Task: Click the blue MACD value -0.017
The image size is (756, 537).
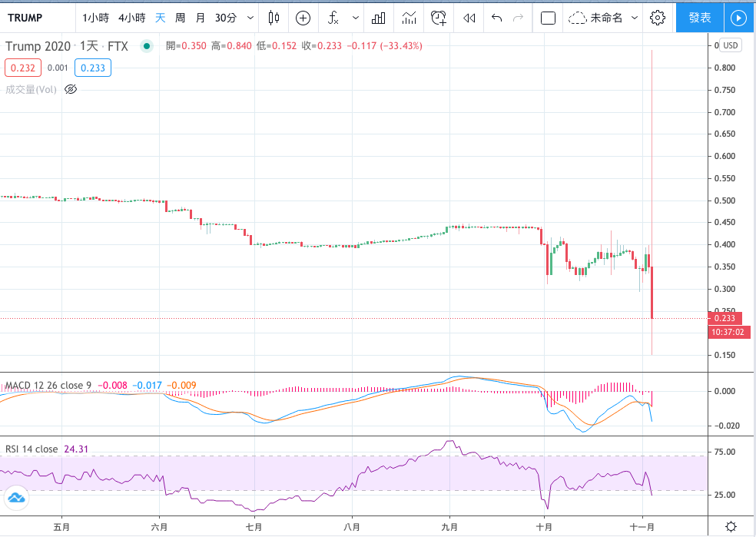Action: (x=147, y=385)
